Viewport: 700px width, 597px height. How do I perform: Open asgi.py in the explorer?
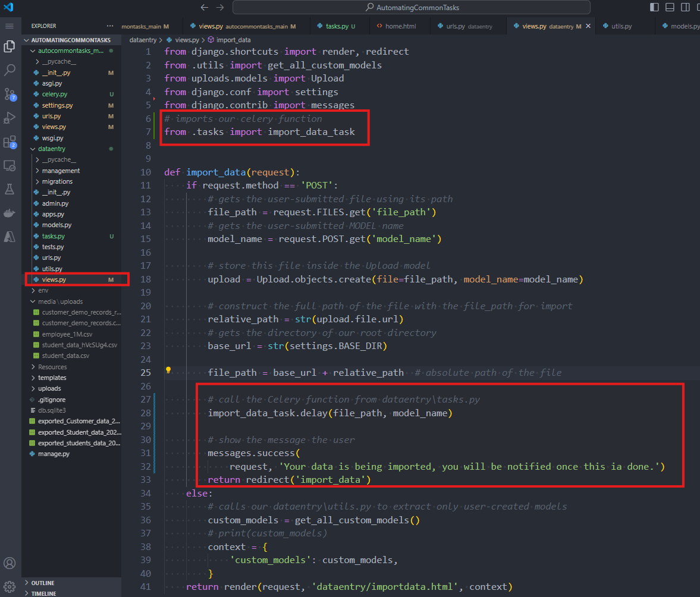[71, 83]
